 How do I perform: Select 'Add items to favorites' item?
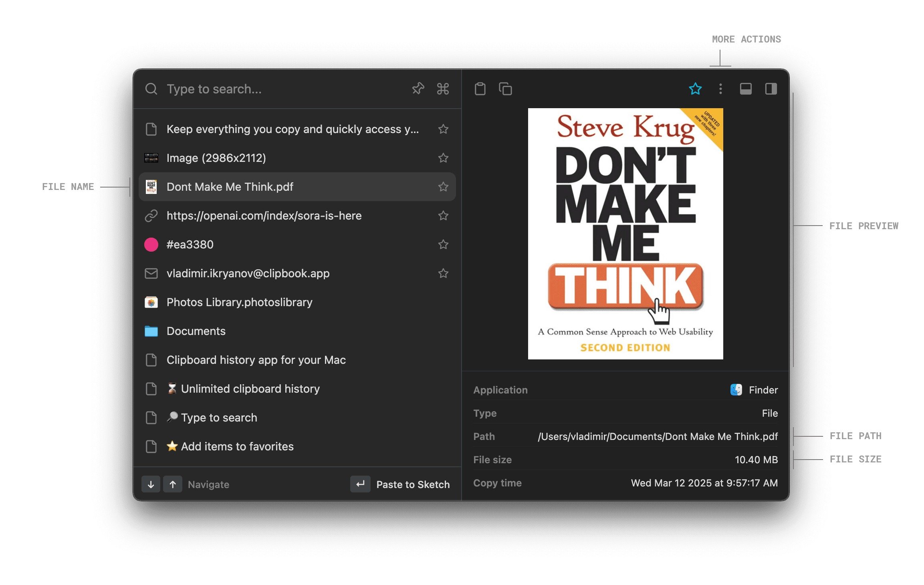[297, 446]
